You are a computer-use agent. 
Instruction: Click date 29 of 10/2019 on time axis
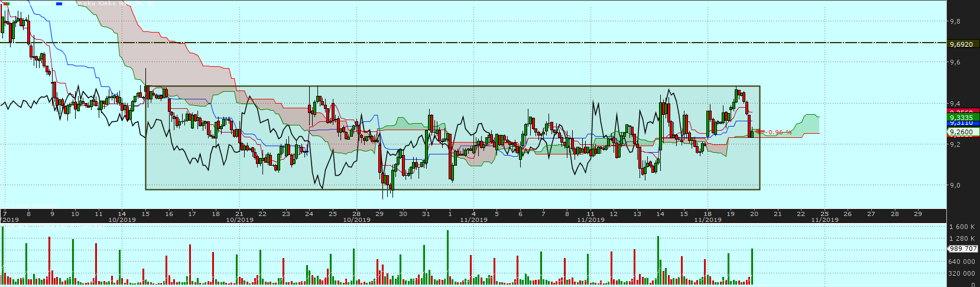click(379, 214)
